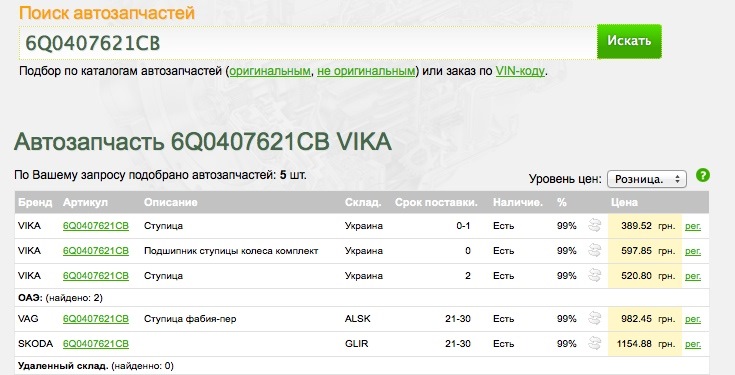Viewport: 735px width, 375px height.
Task: Click the Срок поставки. column header
Action: pos(436,202)
